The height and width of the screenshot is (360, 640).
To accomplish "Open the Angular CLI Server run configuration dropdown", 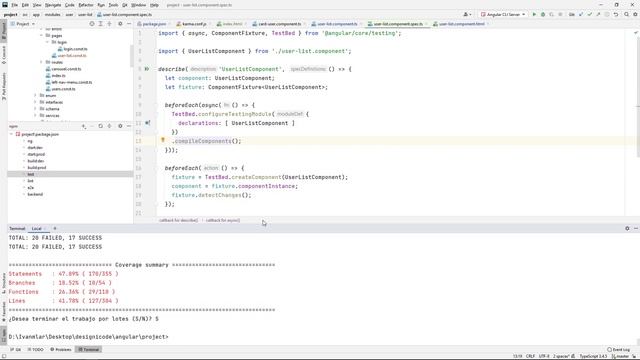I will [x=503, y=14].
